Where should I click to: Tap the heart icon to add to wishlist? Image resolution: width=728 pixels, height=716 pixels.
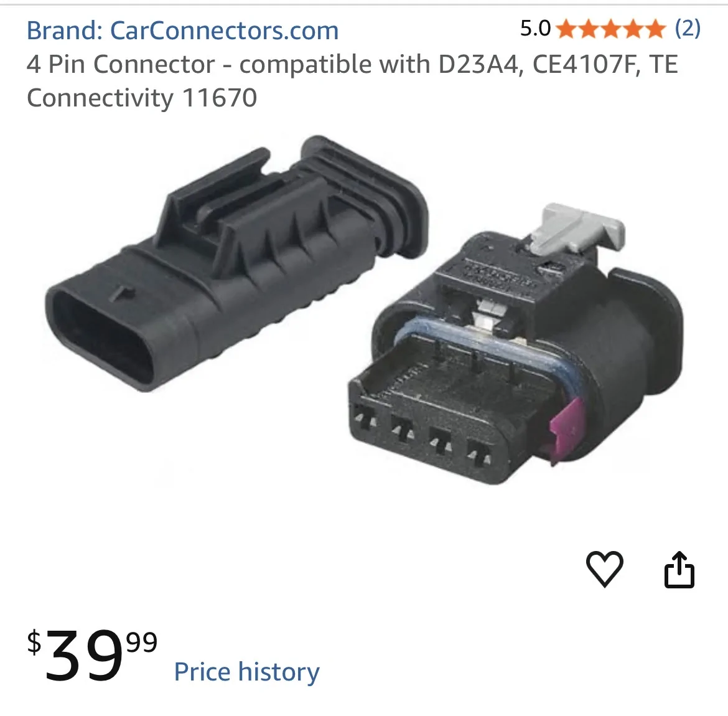605,569
